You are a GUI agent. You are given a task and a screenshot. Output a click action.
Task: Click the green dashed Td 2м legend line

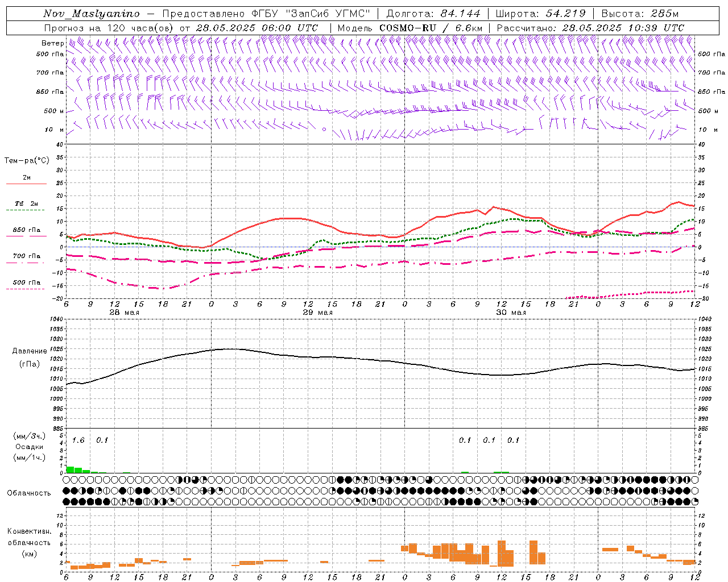pos(26,210)
